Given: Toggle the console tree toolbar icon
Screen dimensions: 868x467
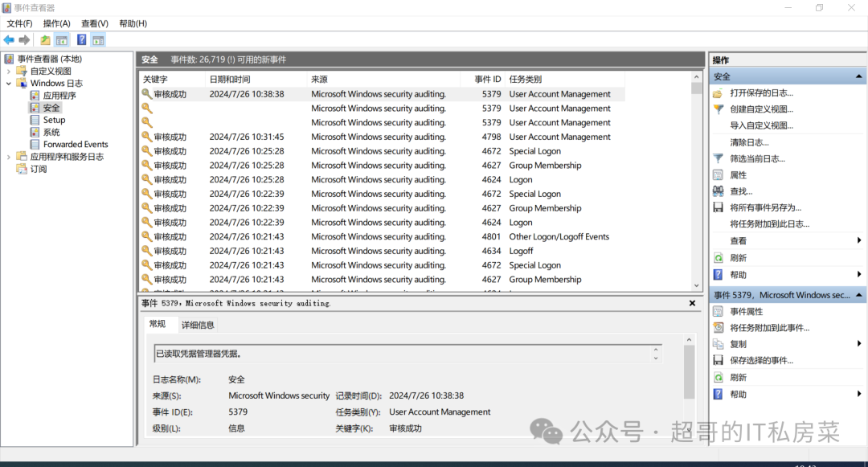Looking at the screenshot, I should (x=61, y=40).
